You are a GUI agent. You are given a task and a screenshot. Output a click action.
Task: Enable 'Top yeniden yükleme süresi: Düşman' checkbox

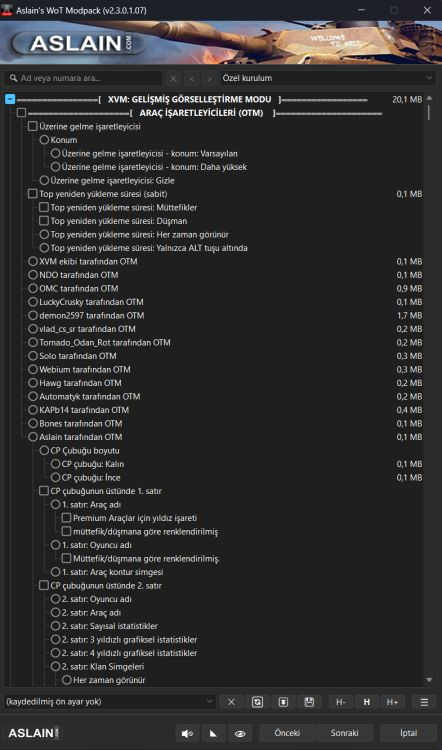pos(44,221)
